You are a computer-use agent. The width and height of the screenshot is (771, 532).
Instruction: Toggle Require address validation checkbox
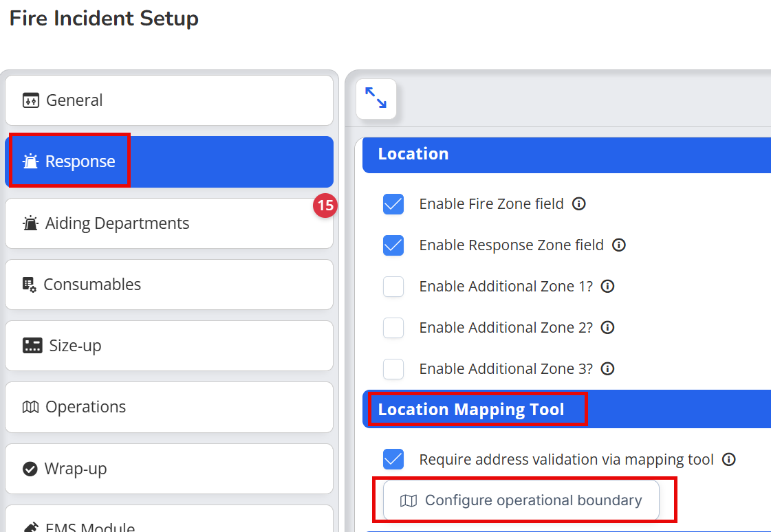(393, 459)
